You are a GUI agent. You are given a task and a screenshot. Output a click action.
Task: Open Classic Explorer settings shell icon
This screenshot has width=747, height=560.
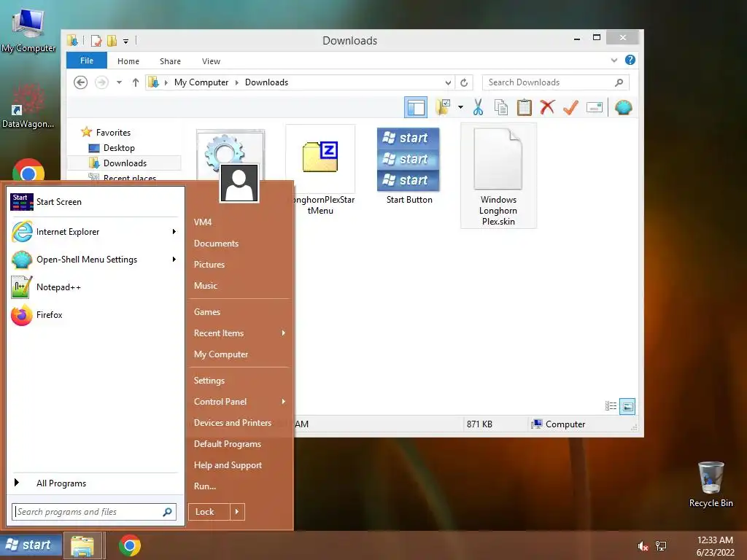(x=623, y=107)
